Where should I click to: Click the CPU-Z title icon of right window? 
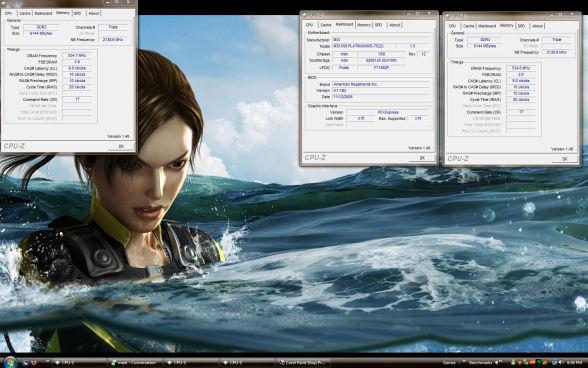pyautogui.click(x=447, y=16)
